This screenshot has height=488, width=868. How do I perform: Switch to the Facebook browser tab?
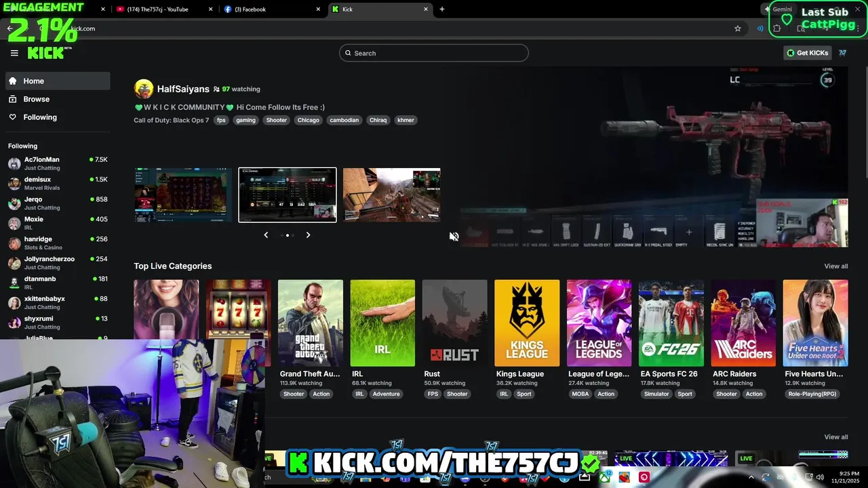click(x=271, y=9)
